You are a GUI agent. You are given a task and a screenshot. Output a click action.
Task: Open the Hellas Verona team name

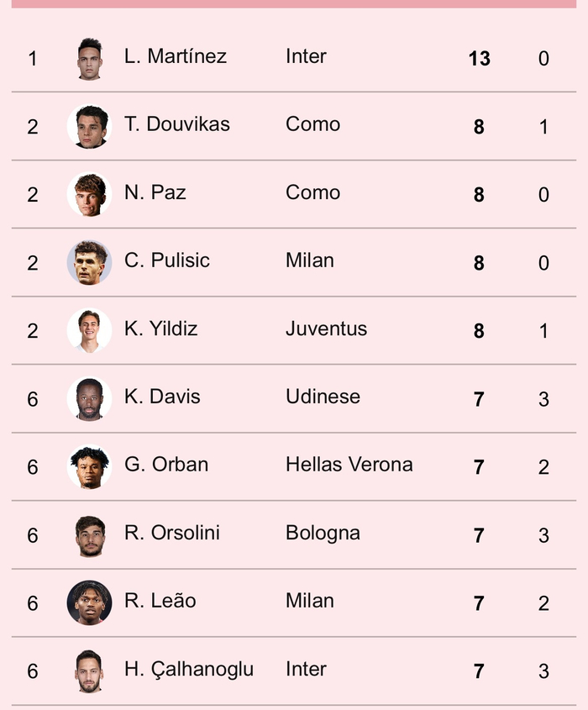(349, 465)
